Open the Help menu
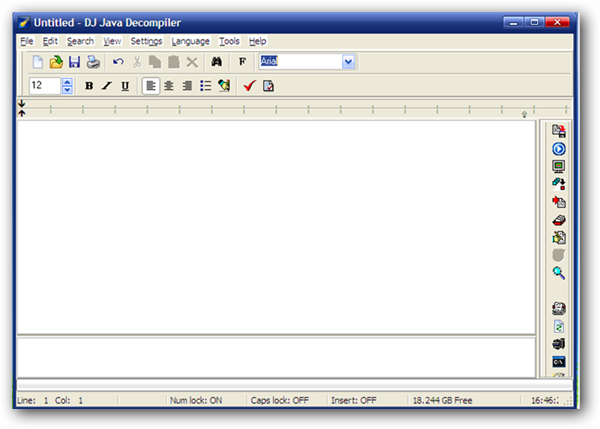 click(258, 41)
